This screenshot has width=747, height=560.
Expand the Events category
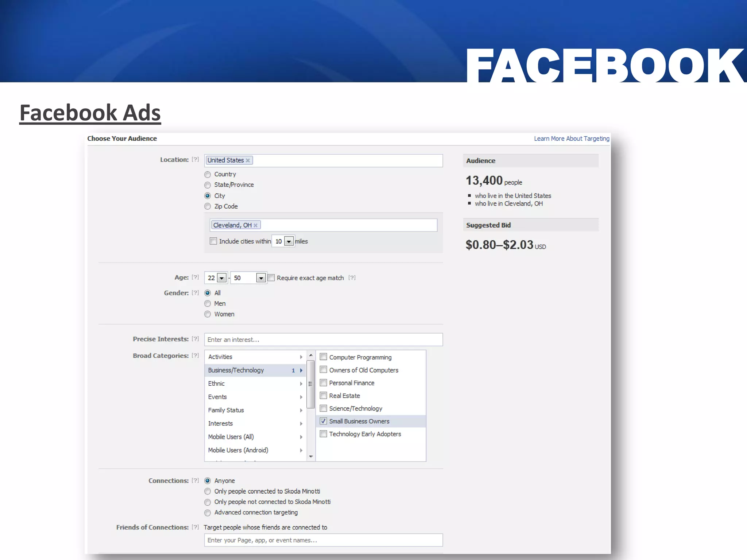tap(255, 397)
